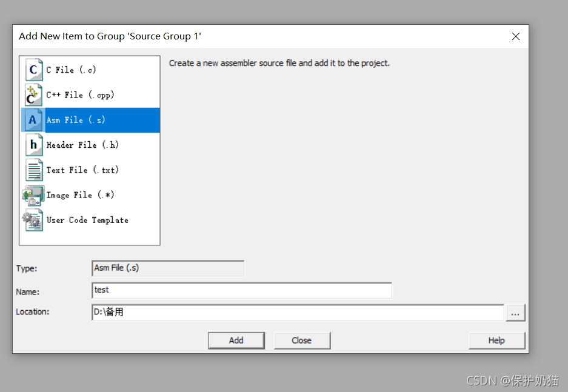This screenshot has height=392, width=568.
Task: Close the dialog with the X button
Action: click(515, 36)
